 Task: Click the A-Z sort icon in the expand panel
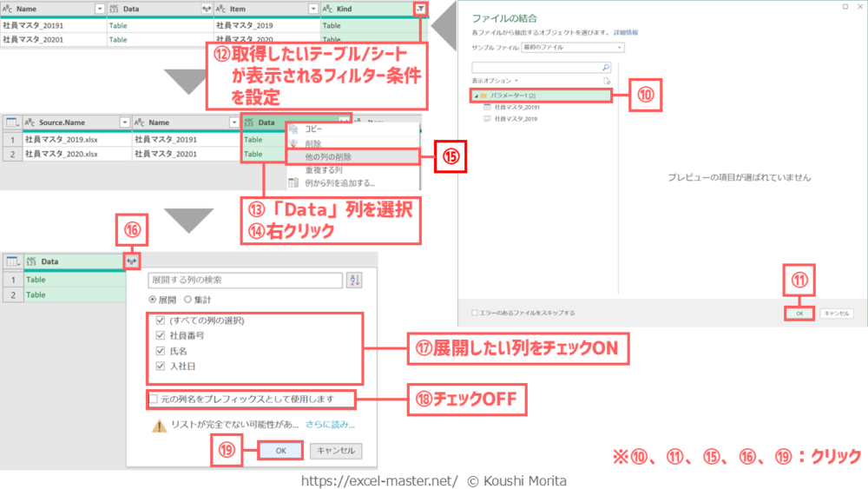354,280
